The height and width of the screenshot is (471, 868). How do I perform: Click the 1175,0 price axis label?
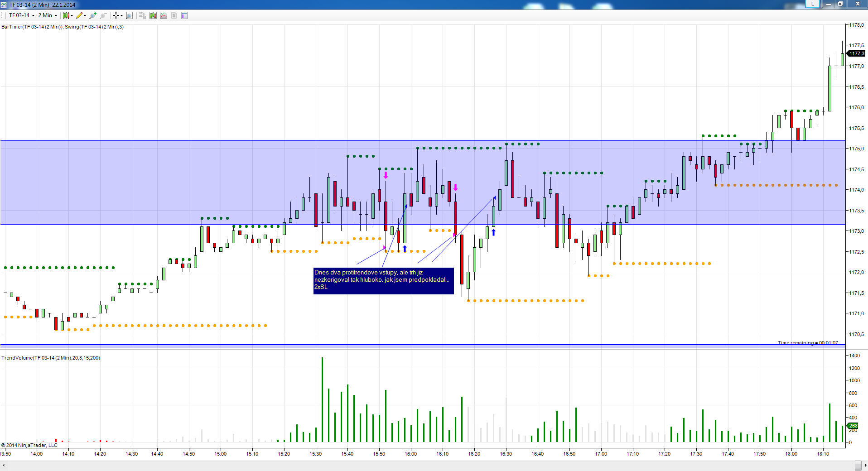tap(856, 149)
